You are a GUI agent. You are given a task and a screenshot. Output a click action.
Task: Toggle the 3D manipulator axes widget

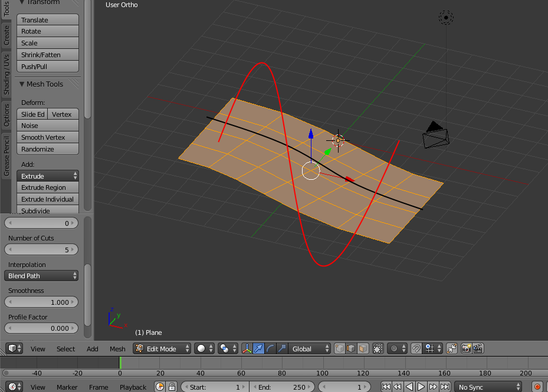247,348
